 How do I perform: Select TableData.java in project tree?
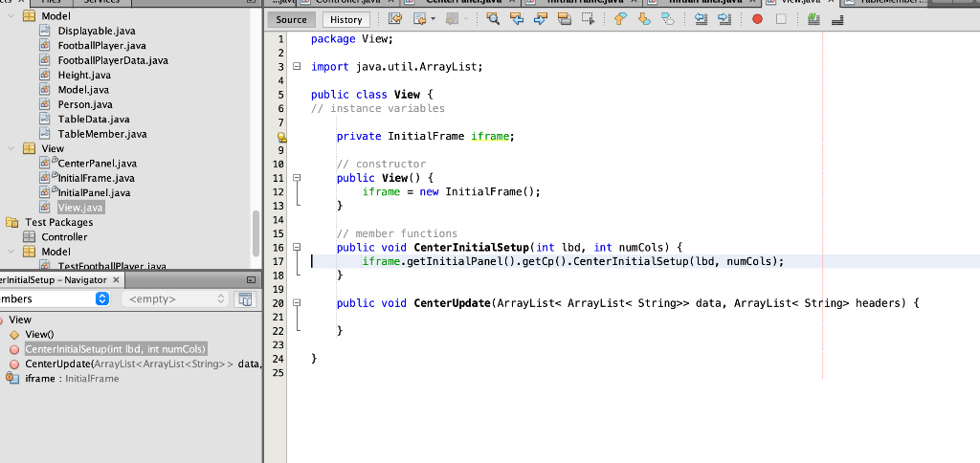[x=94, y=119]
